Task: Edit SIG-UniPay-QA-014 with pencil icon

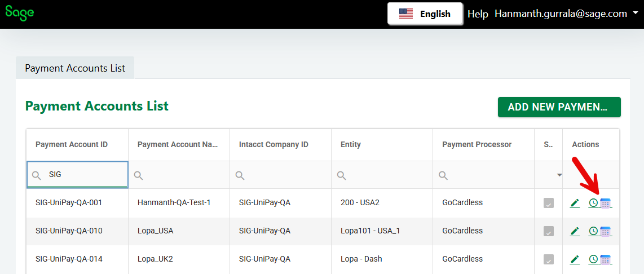Action: click(x=575, y=259)
